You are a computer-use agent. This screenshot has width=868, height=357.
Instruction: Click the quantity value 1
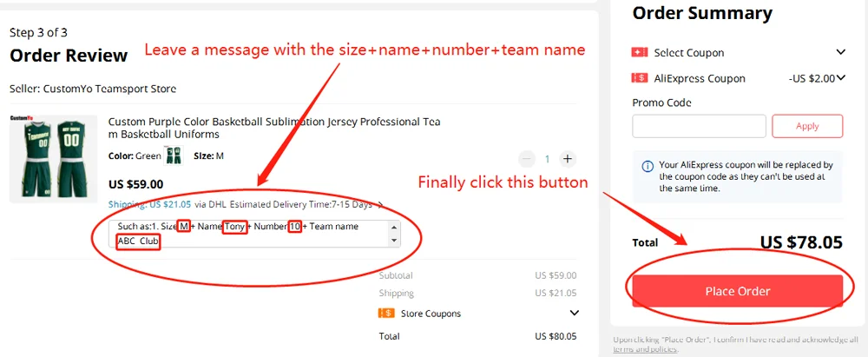547,159
